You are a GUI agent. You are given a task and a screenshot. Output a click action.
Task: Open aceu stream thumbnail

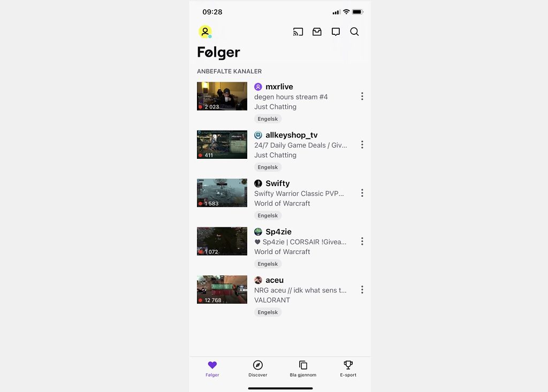point(222,289)
